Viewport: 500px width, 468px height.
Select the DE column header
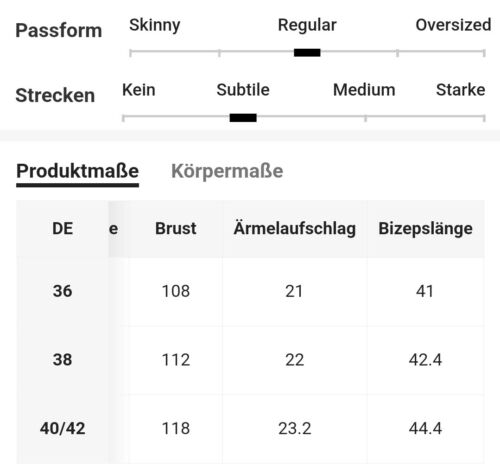[x=62, y=229]
